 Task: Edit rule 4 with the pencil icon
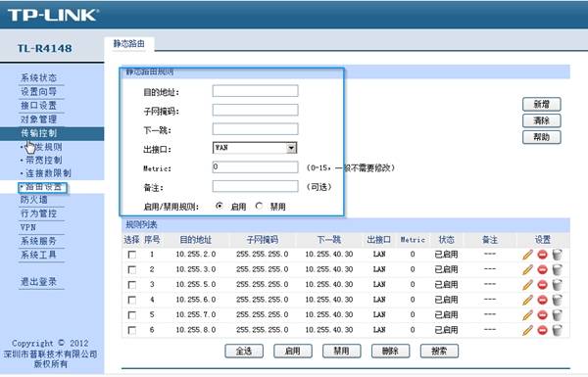tap(527, 301)
